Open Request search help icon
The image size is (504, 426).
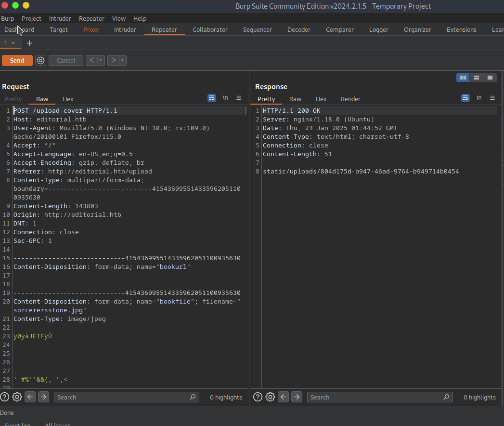[x=5, y=397]
